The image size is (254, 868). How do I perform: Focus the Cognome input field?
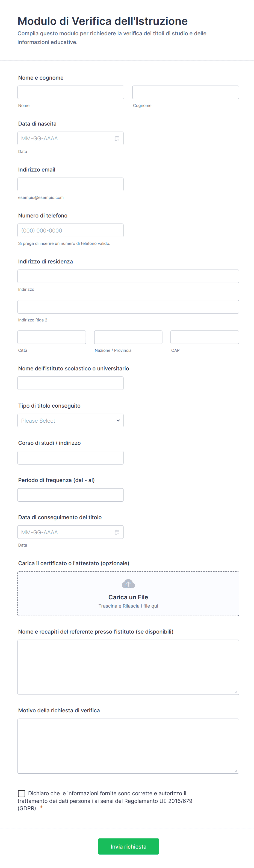[x=185, y=92]
